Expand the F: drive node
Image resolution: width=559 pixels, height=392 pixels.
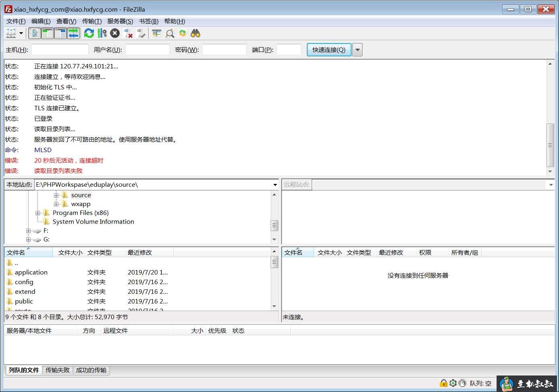click(x=29, y=231)
